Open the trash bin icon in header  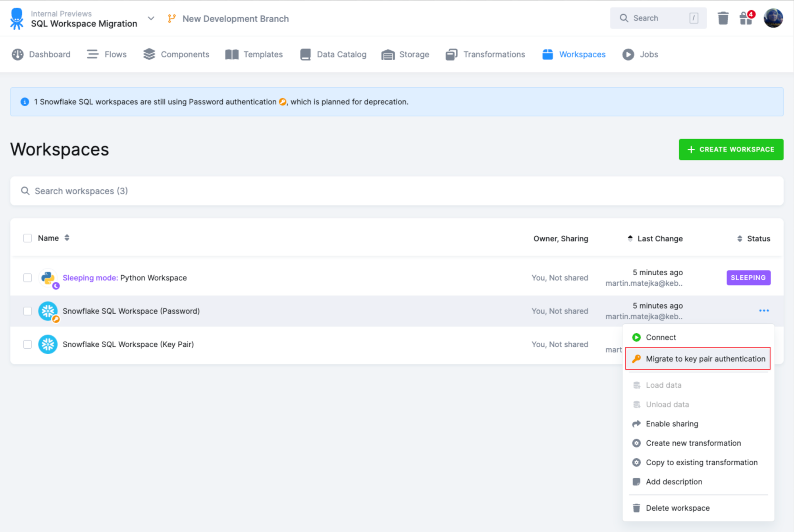(723, 18)
